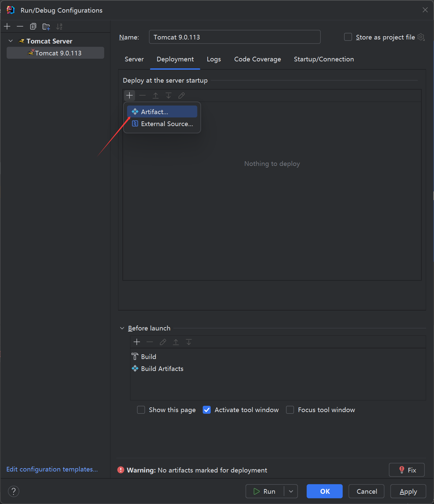This screenshot has height=504, width=434.
Task: Move deployment item up arrow
Action: [155, 96]
